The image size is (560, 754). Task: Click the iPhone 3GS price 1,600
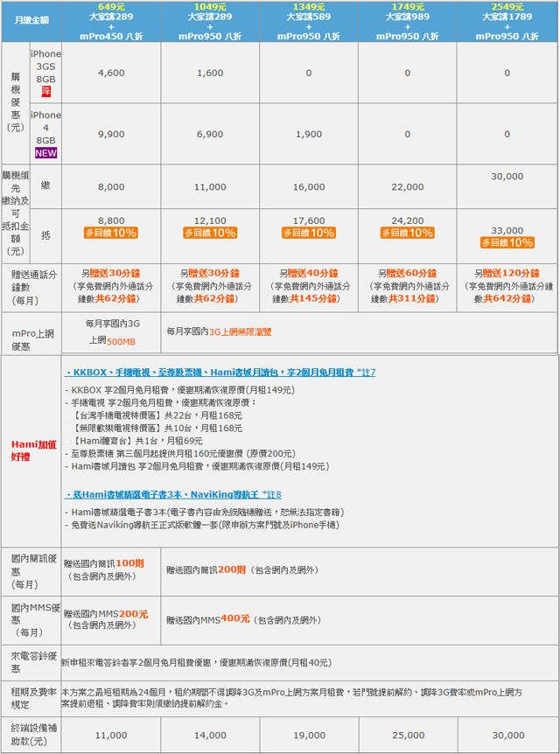coord(210,73)
